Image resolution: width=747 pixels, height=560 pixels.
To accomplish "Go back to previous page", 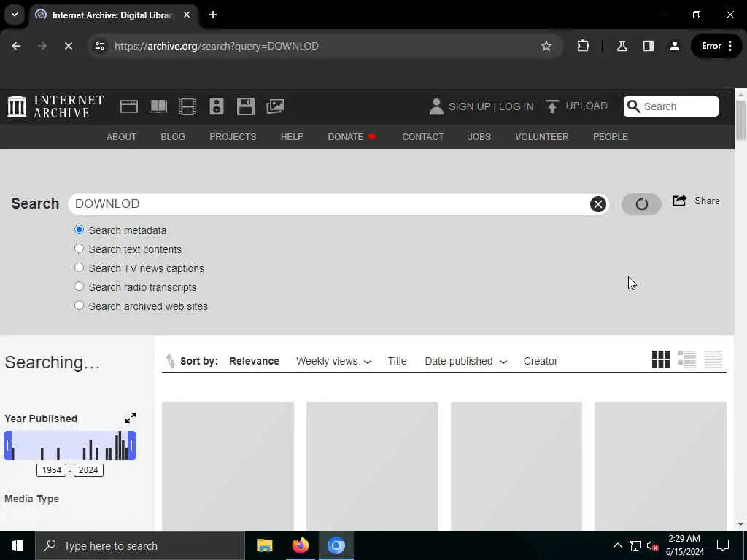I will click(16, 46).
